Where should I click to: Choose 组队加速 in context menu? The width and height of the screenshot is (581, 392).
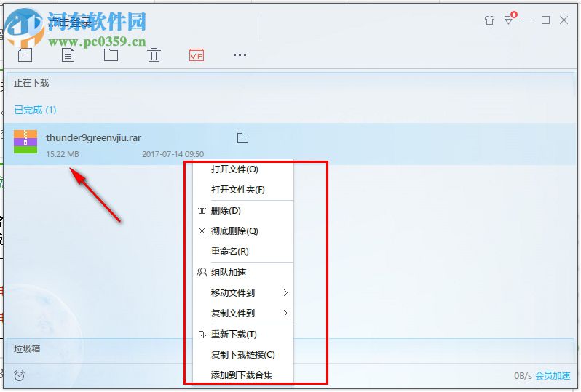click(243, 273)
